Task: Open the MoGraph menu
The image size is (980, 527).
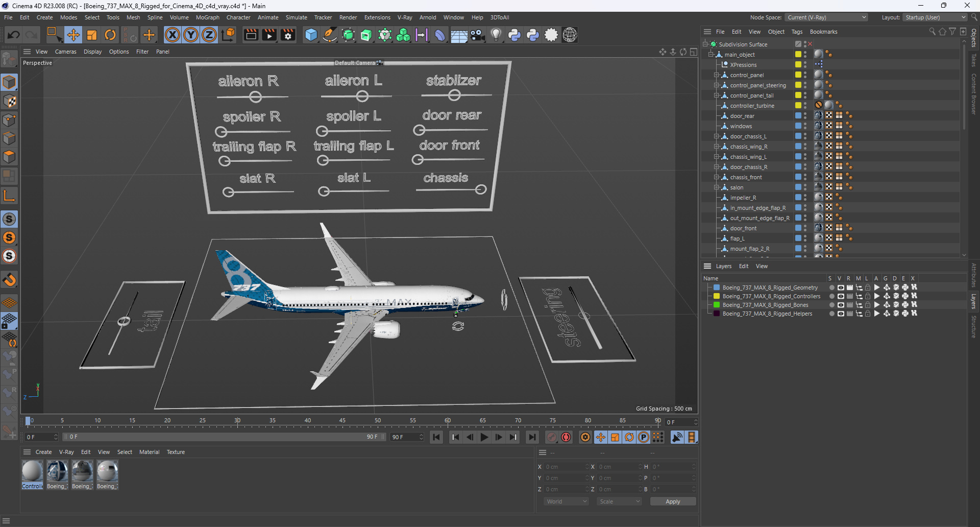Action: [x=207, y=17]
